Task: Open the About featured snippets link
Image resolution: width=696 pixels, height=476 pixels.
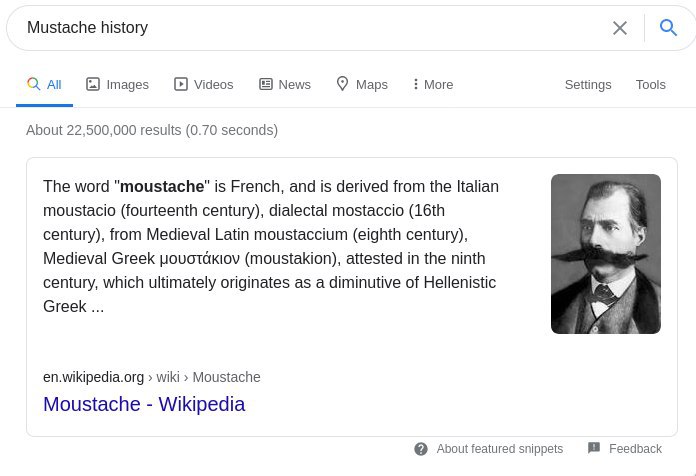Action: tap(500, 449)
